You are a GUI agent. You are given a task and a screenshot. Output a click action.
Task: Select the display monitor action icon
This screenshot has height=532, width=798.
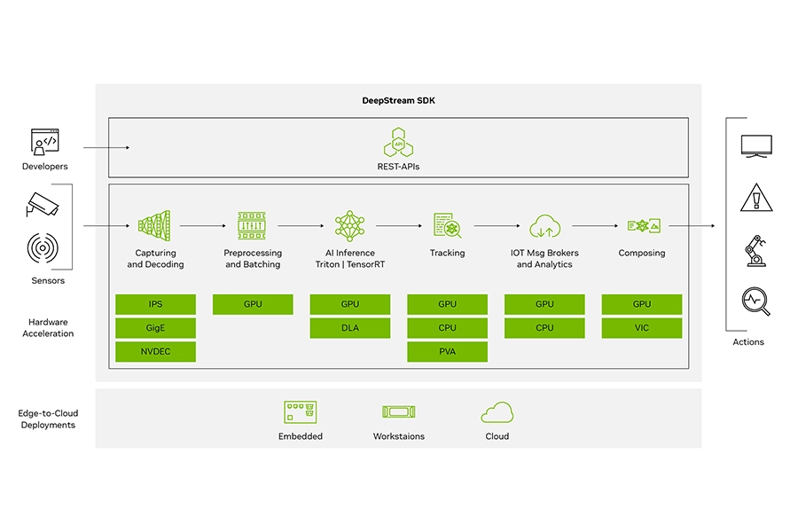(x=756, y=146)
